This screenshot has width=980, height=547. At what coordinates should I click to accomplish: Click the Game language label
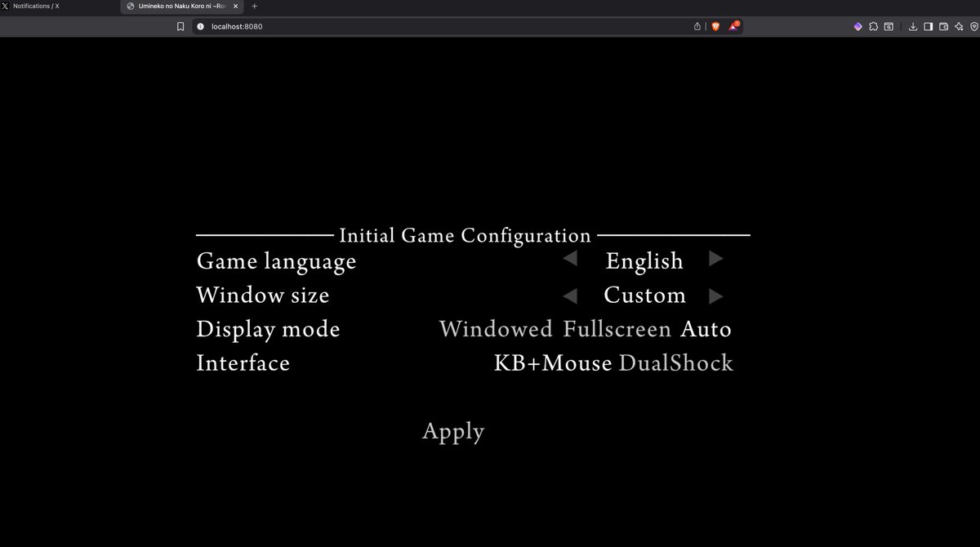click(x=276, y=261)
